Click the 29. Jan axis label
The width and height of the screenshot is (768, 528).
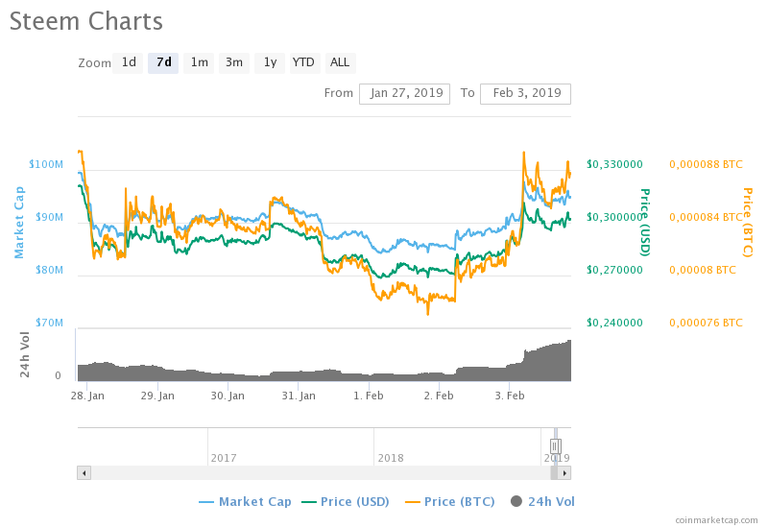(x=158, y=396)
